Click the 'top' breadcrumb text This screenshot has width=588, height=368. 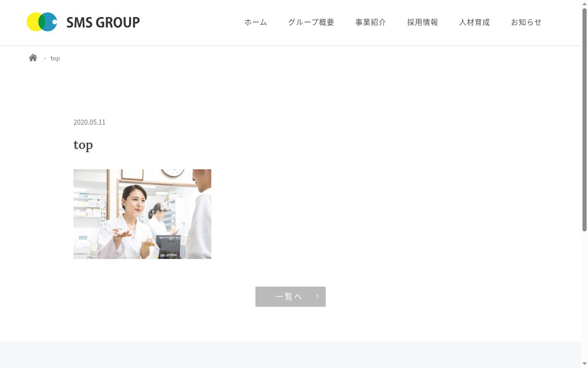[55, 58]
